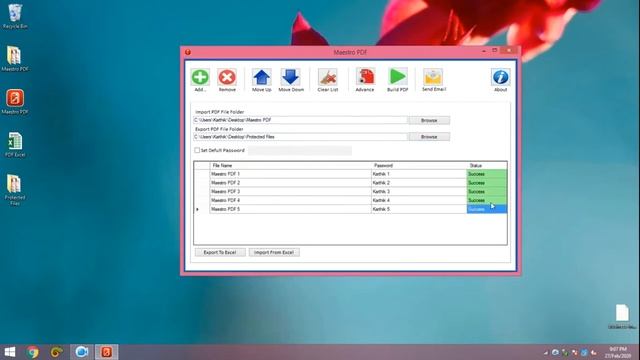Screen dimensions: 640x360
Task: Click the green Add files icon
Action: coord(200,77)
